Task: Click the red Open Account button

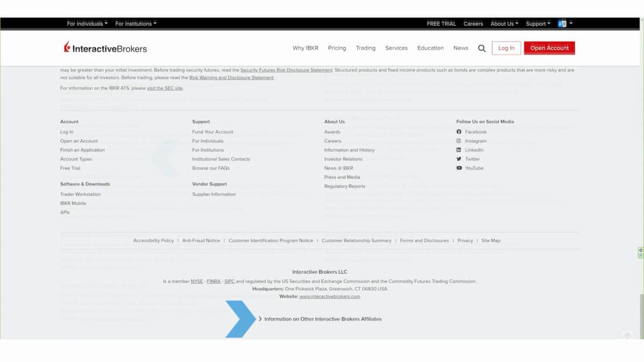Action: (x=549, y=48)
